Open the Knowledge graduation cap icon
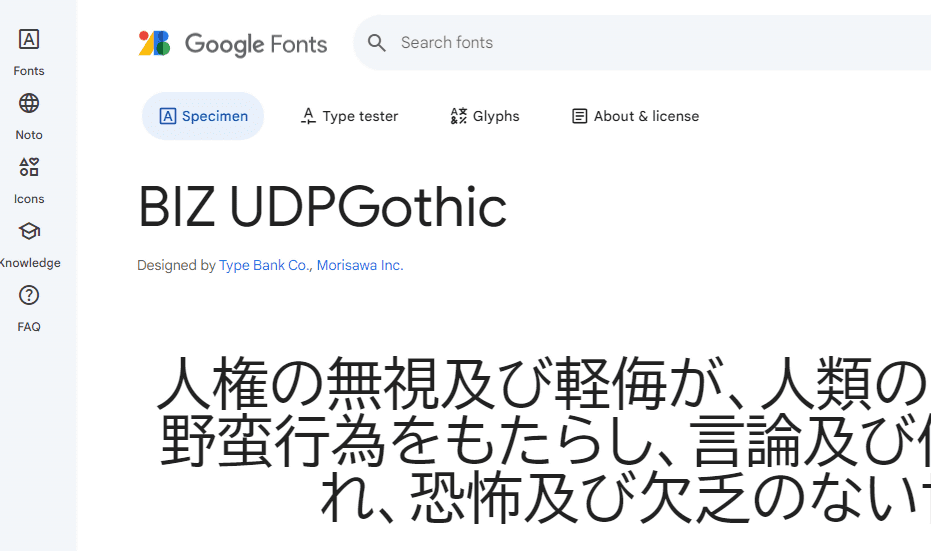The width and height of the screenshot is (931, 551). click(x=28, y=231)
